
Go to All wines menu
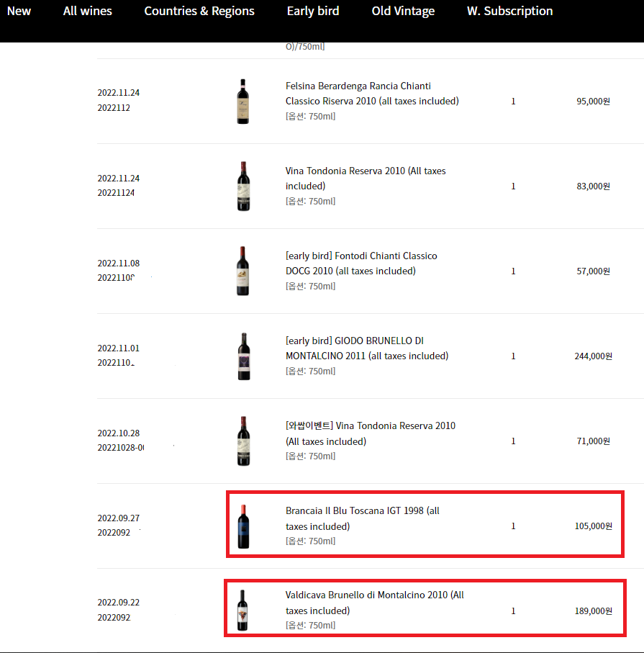point(87,11)
